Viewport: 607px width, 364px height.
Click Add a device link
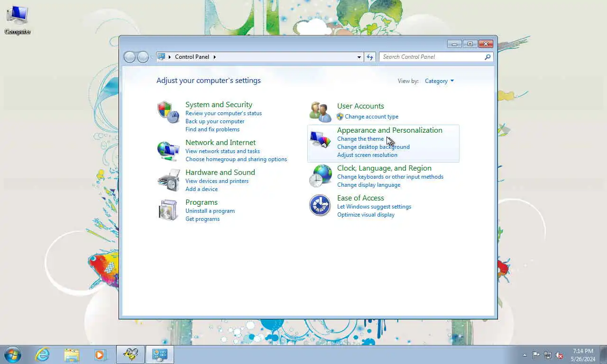click(x=202, y=189)
